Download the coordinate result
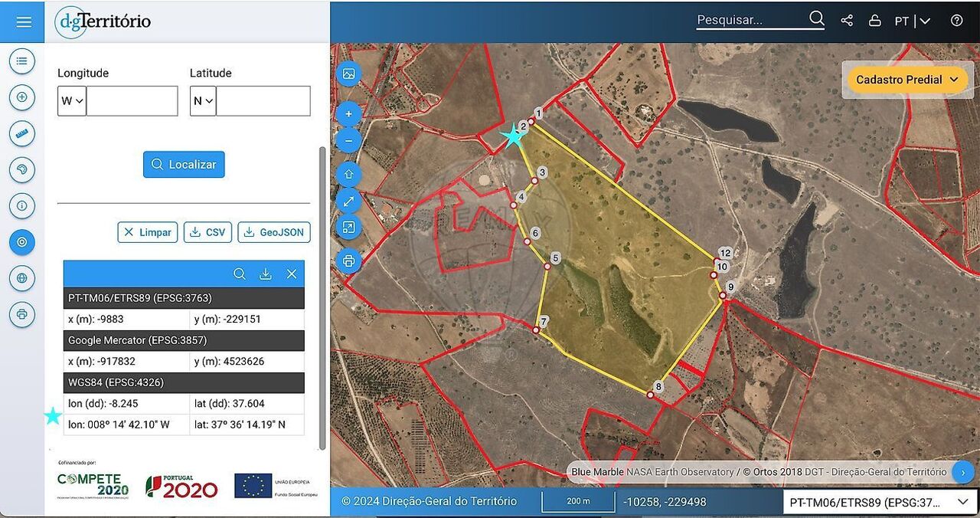 point(266,274)
